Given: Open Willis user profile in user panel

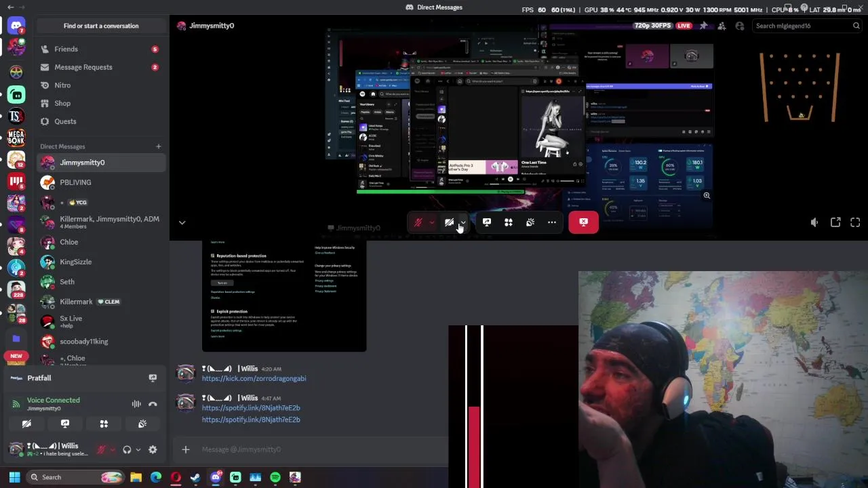Looking at the screenshot, I should pyautogui.click(x=47, y=449).
